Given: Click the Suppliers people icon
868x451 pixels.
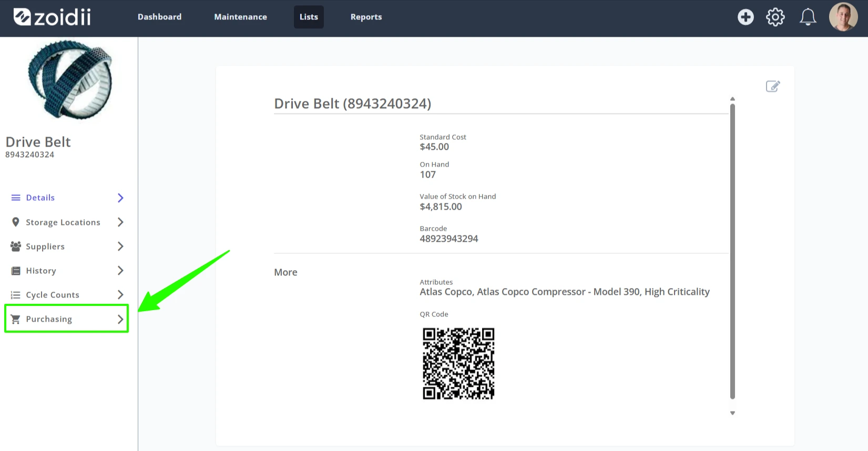Looking at the screenshot, I should (x=16, y=247).
